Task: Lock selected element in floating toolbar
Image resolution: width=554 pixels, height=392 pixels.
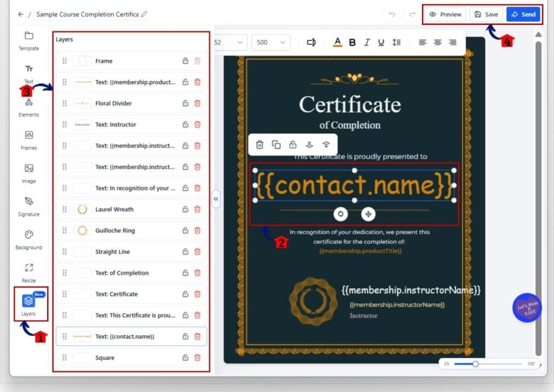Action: click(x=293, y=144)
